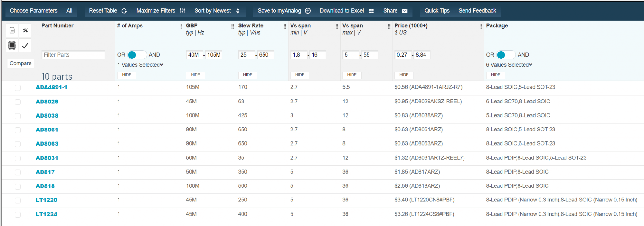Screen dimensions: 644x226
Task: Click Price maximum field showing 8.84
Action: coord(422,55)
